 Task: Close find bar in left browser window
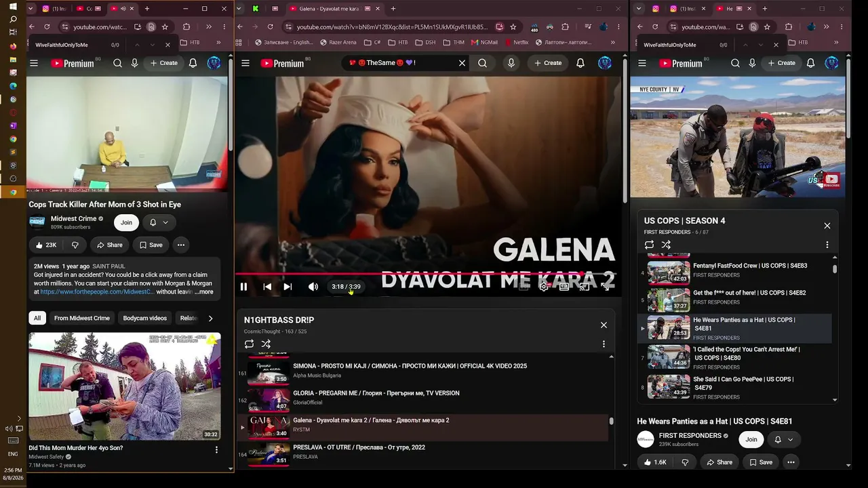point(167,45)
